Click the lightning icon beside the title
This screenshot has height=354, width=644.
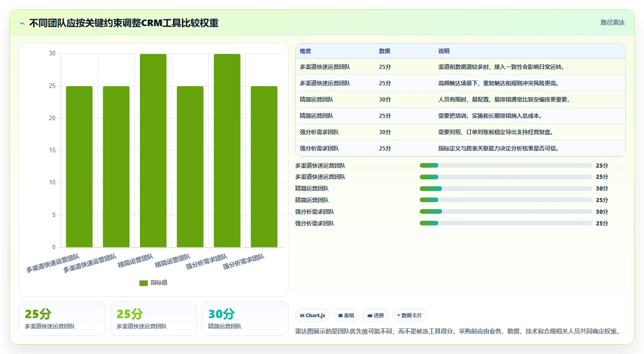[22, 23]
